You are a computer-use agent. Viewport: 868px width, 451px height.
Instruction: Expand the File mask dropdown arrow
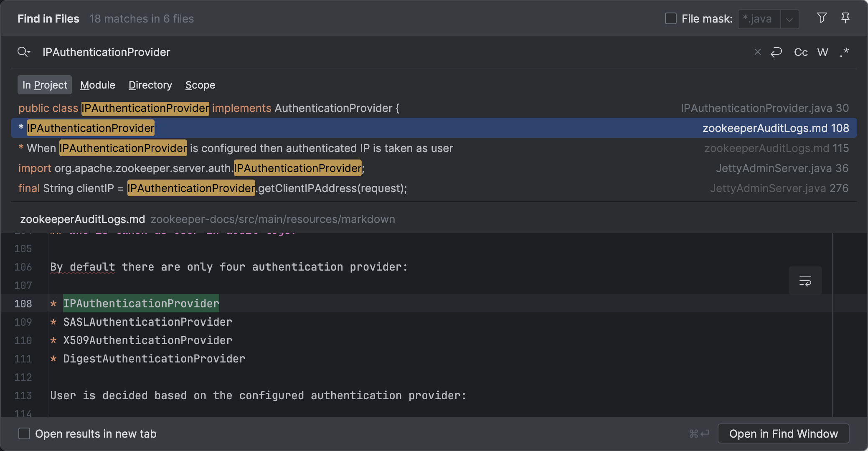point(789,19)
